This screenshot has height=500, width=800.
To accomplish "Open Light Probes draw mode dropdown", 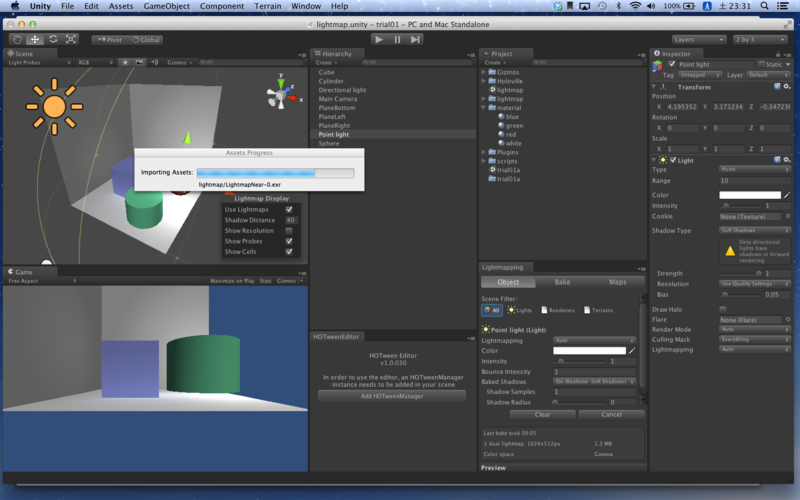I will pyautogui.click(x=39, y=62).
